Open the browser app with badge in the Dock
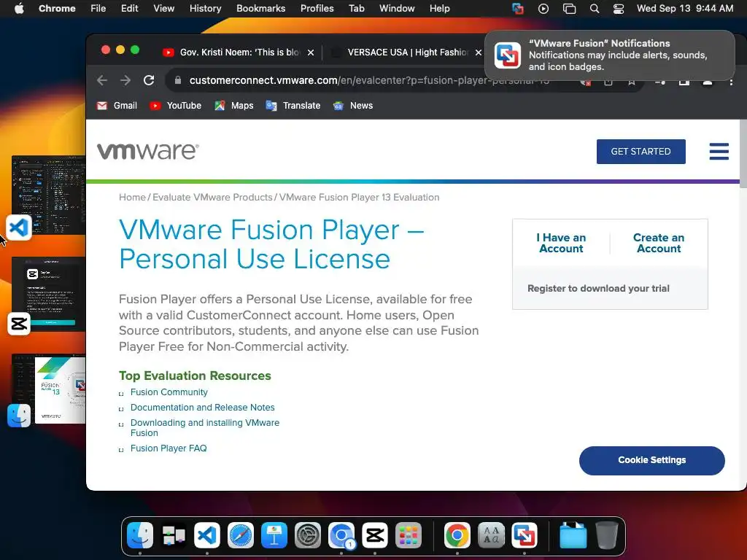The image size is (747, 560). coord(341,535)
